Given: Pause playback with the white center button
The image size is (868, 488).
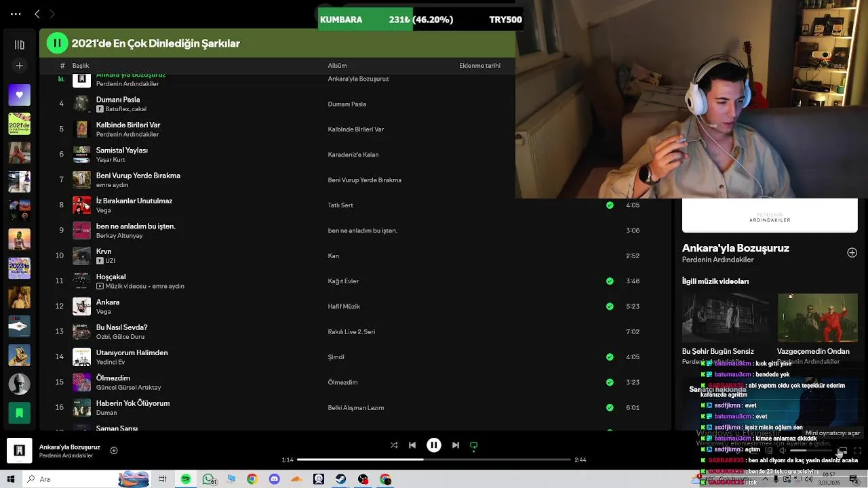Looking at the screenshot, I should [x=434, y=445].
